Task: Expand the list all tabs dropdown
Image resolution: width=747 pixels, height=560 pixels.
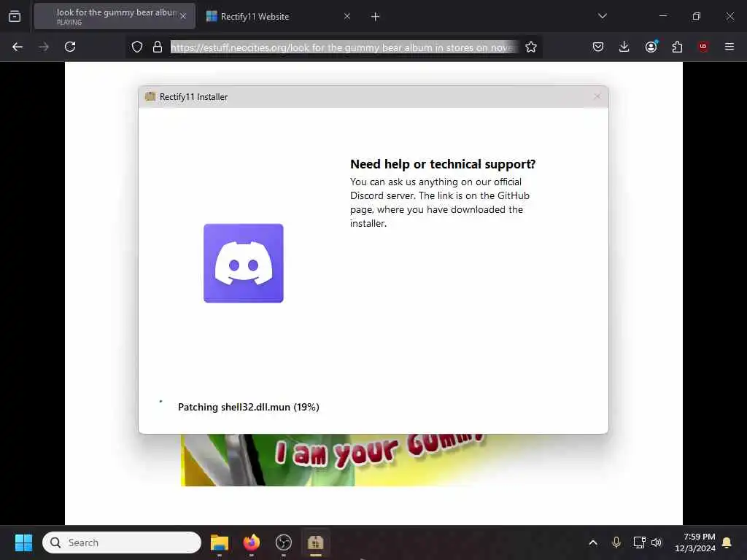Action: click(x=603, y=16)
